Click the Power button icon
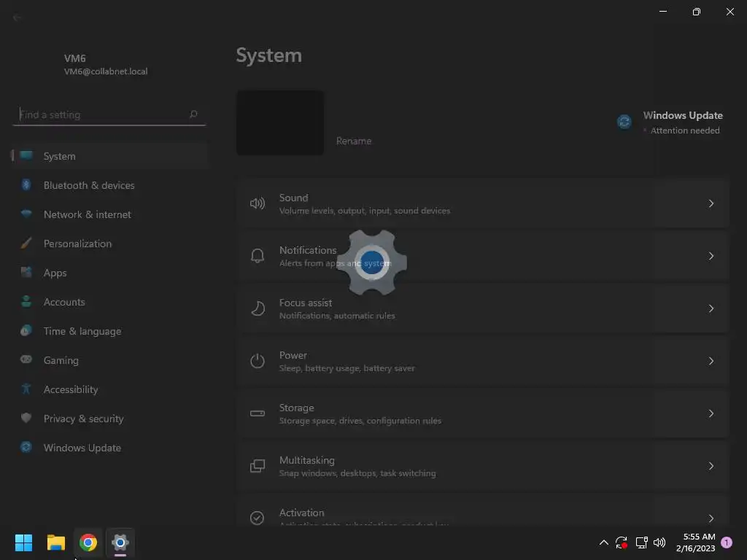747x560 pixels. coord(258,361)
